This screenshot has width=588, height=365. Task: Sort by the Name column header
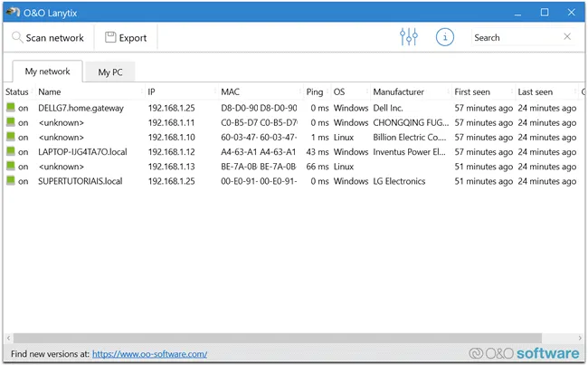pyautogui.click(x=50, y=91)
